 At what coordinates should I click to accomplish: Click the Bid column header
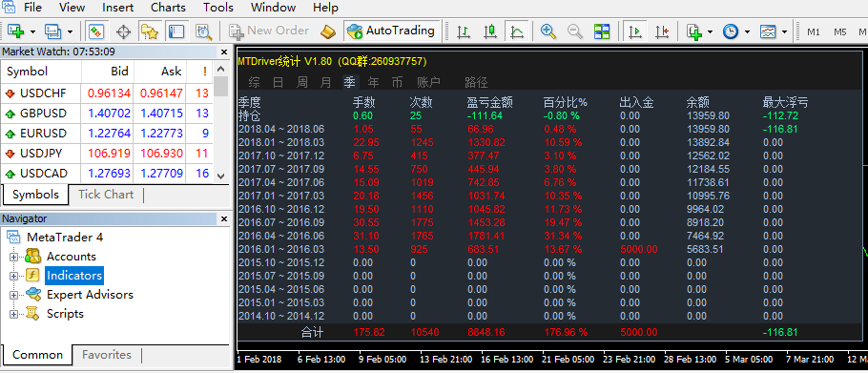108,72
